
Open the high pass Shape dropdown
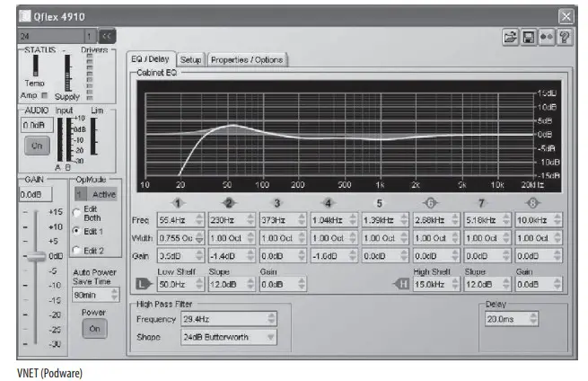coord(269,337)
